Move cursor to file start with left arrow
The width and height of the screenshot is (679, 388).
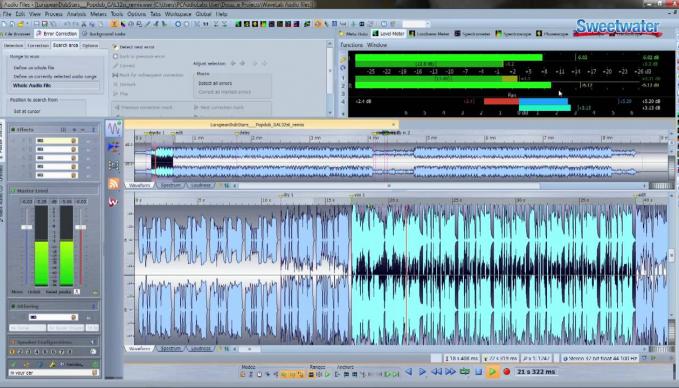tap(408, 372)
